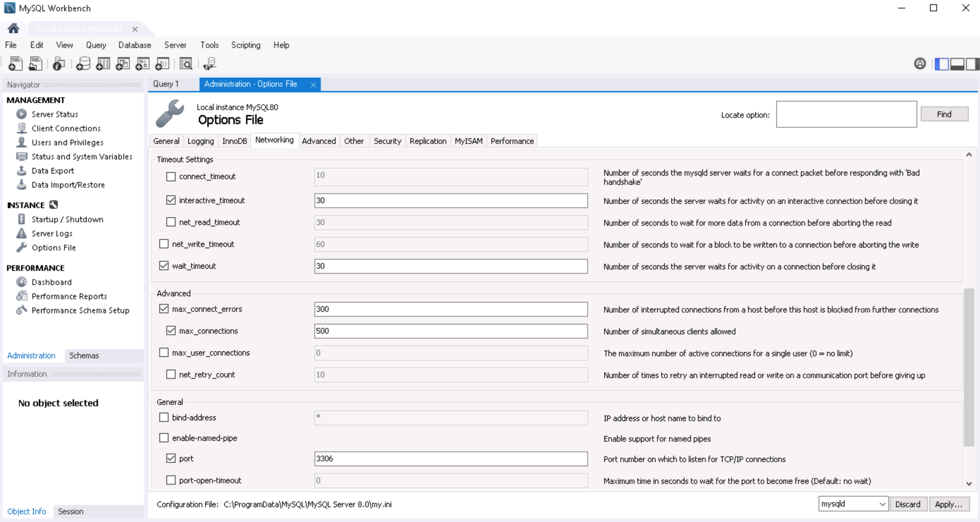Click the Administration tab in Navigator
This screenshot has width=980, height=522.
click(x=30, y=356)
